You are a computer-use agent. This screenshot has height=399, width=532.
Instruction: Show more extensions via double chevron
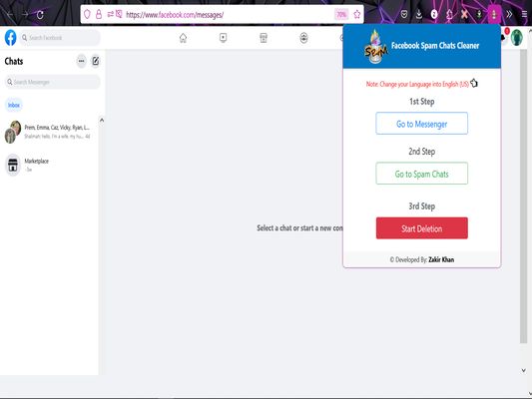point(509,14)
